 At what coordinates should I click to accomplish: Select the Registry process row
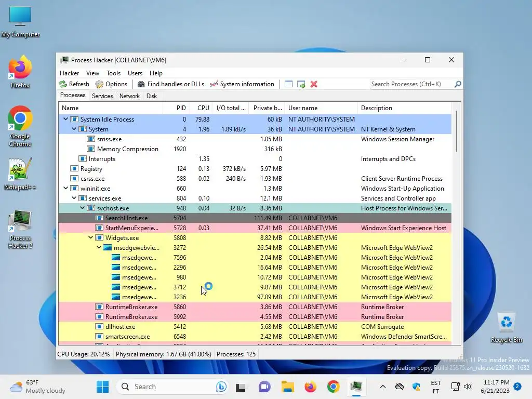coord(255,169)
